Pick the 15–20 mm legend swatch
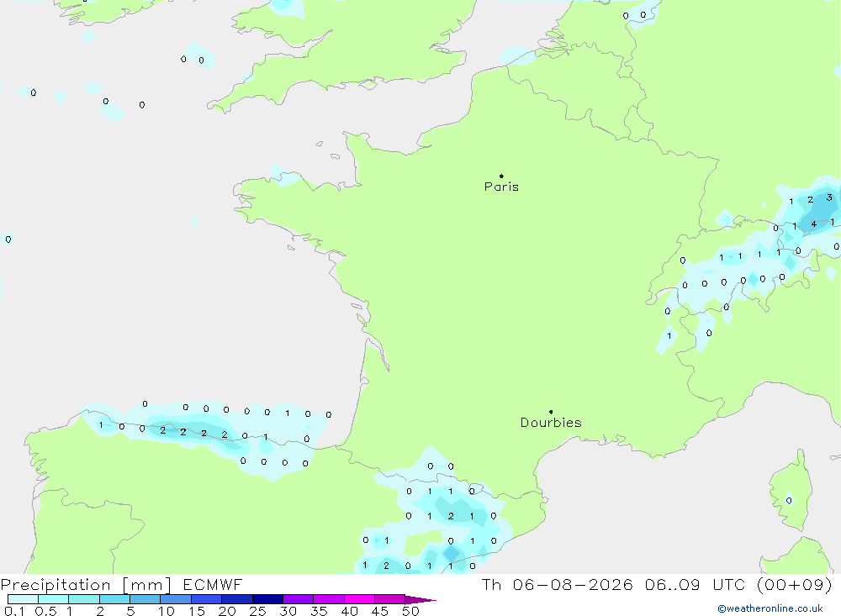Viewport: 841px width, 616px height. point(207,599)
